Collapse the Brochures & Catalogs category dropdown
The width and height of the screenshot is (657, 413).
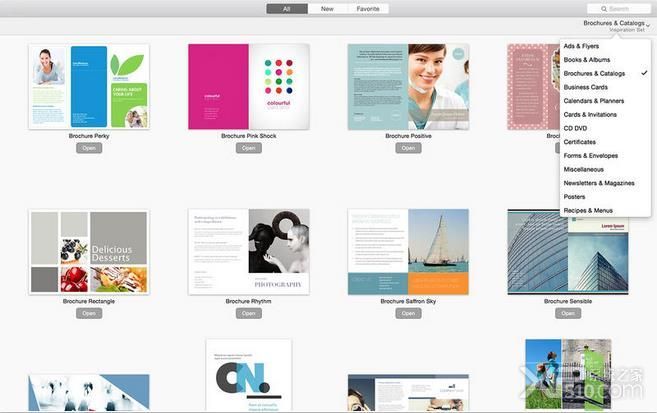point(617,26)
